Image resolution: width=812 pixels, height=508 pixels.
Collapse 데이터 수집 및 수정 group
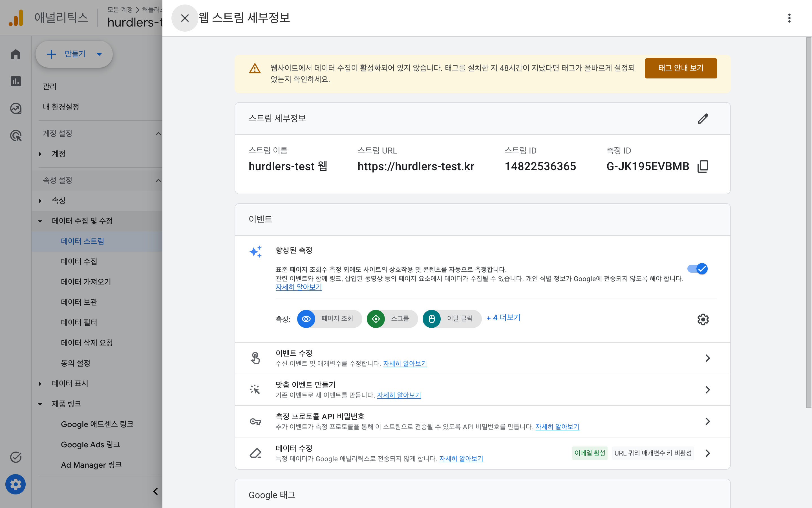click(40, 221)
